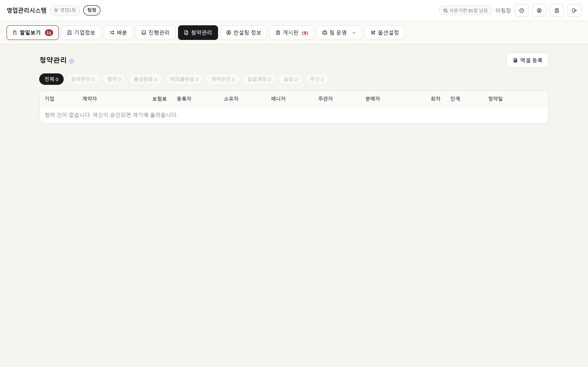The width and height of the screenshot is (588, 367).
Task: Click the 팀장 role badge
Action: point(92,10)
